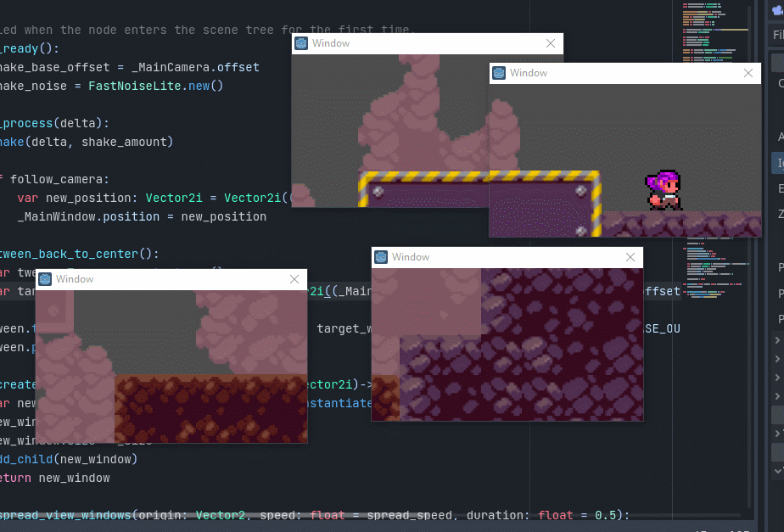The height and width of the screenshot is (532, 784).
Task: Click title bar text of the purple rock wall window
Action: 411,257
